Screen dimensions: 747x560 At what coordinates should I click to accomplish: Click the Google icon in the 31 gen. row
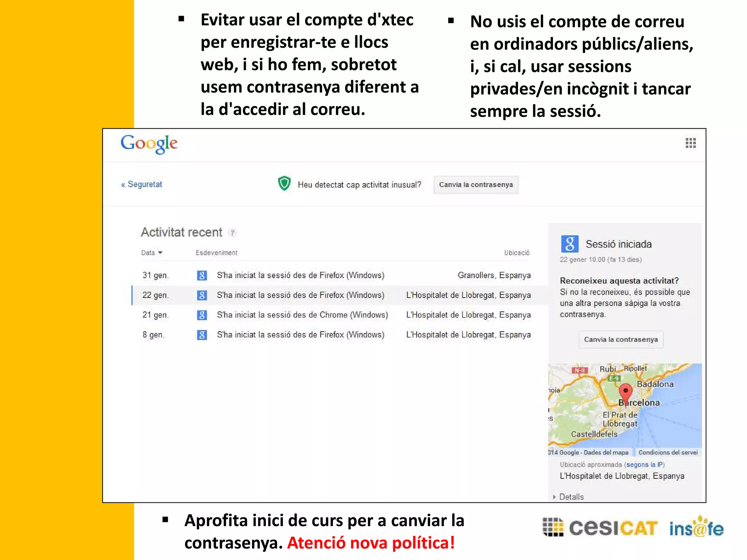click(x=202, y=275)
